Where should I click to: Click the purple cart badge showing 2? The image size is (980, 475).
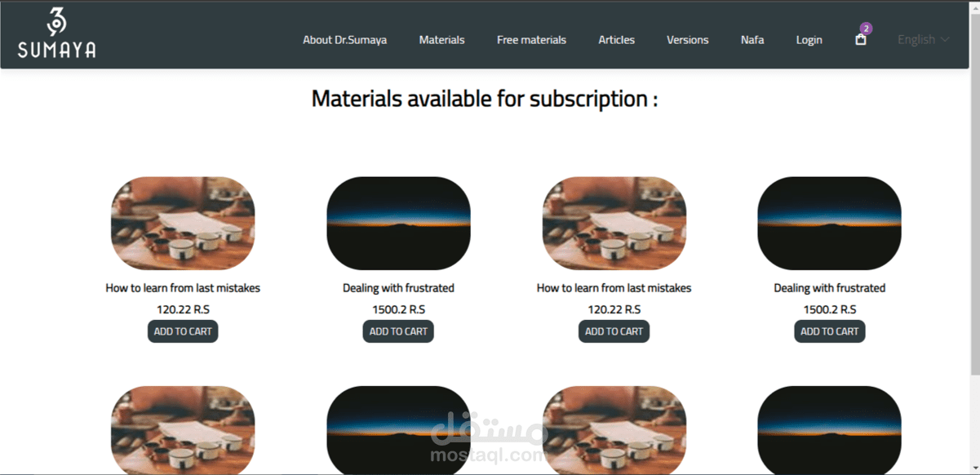pyautogui.click(x=866, y=29)
